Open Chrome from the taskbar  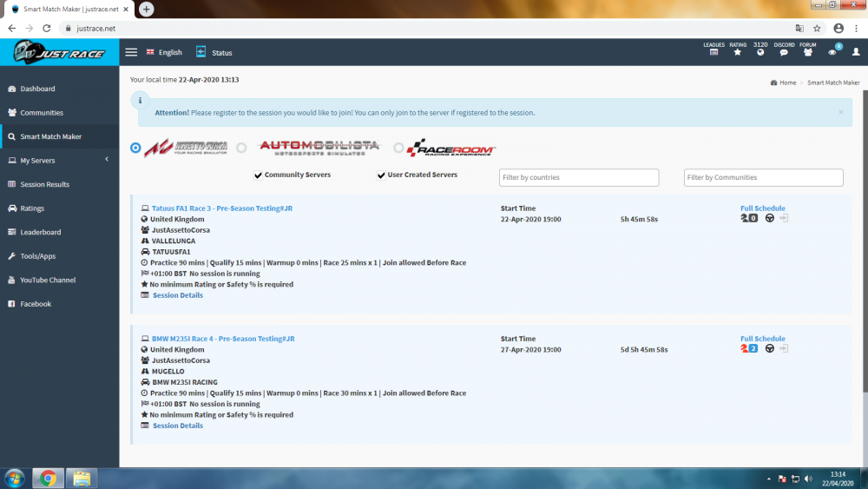coord(48,478)
